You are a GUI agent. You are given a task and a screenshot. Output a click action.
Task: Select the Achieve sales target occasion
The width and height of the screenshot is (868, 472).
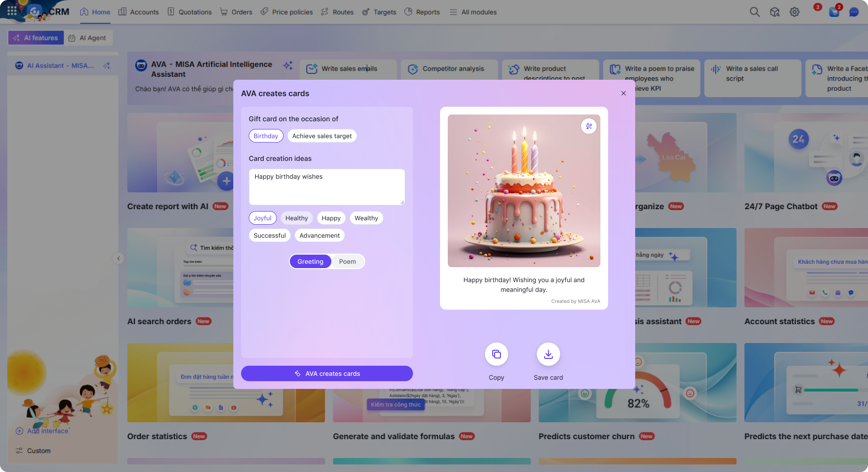pos(322,136)
